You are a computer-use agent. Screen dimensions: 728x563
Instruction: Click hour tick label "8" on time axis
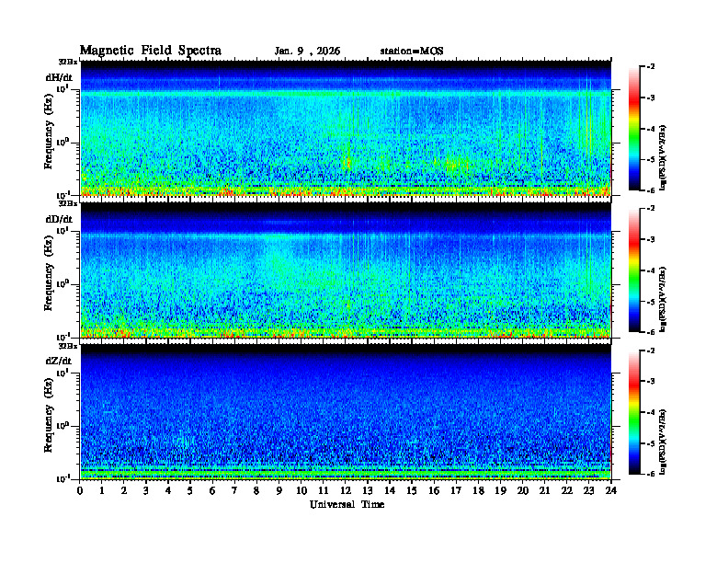(256, 490)
